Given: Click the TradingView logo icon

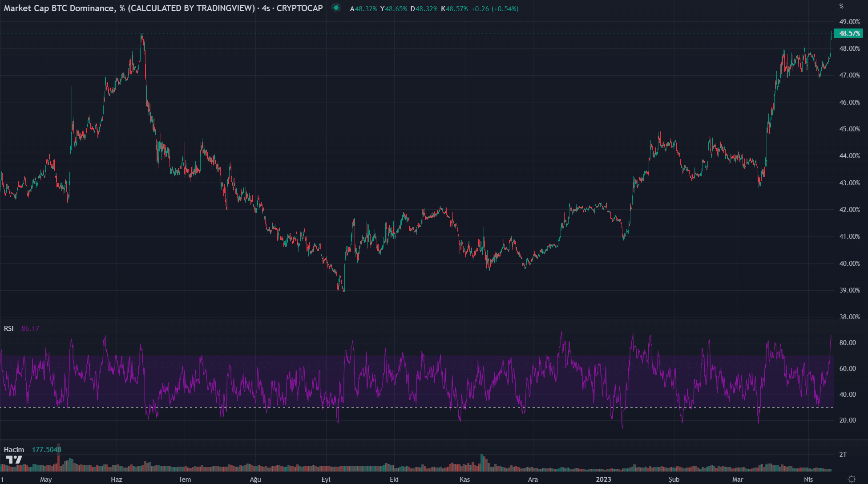Looking at the screenshot, I should (x=13, y=460).
